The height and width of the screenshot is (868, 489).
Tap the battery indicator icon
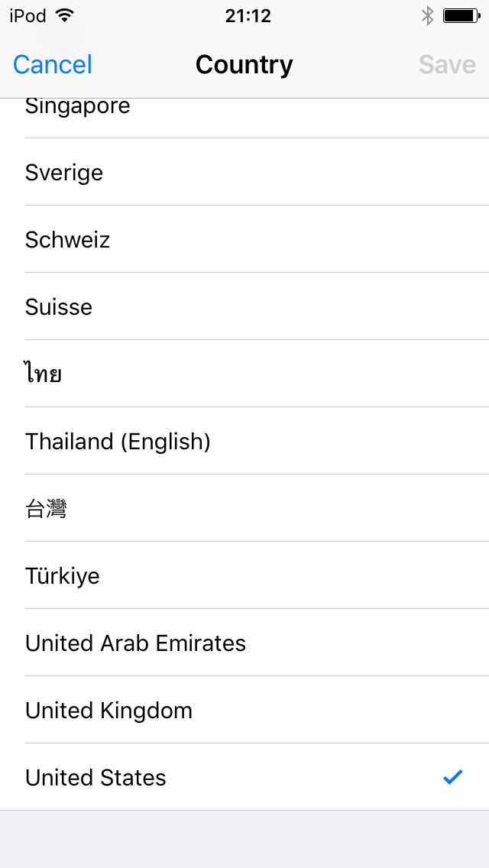click(x=461, y=16)
